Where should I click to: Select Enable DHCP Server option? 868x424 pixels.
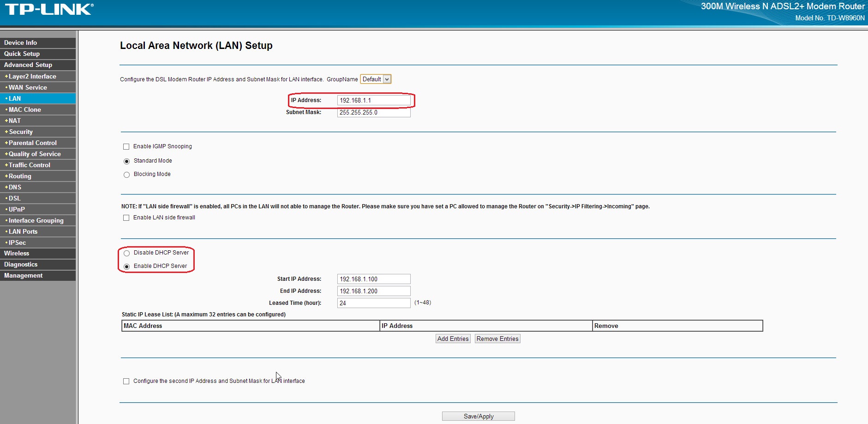(126, 267)
